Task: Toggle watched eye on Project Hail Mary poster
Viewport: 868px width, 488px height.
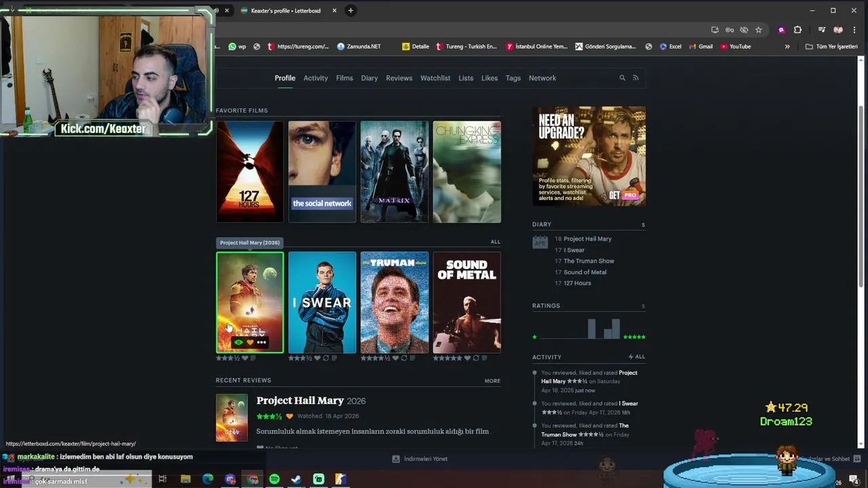Action: [x=238, y=342]
